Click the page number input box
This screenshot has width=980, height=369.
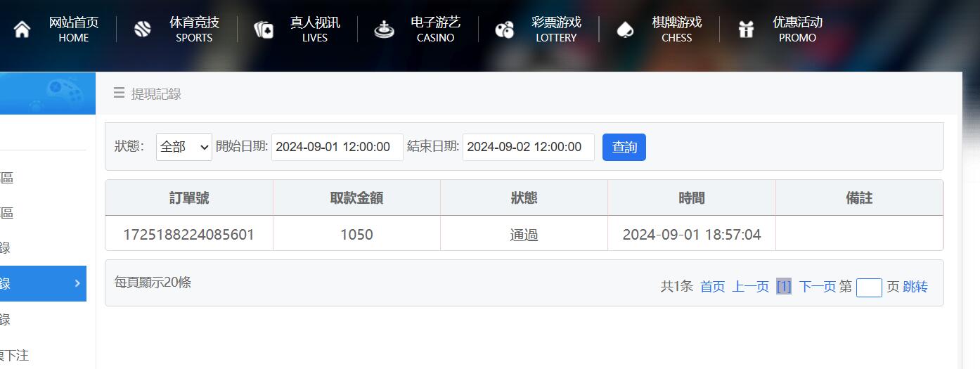pyautogui.click(x=868, y=287)
